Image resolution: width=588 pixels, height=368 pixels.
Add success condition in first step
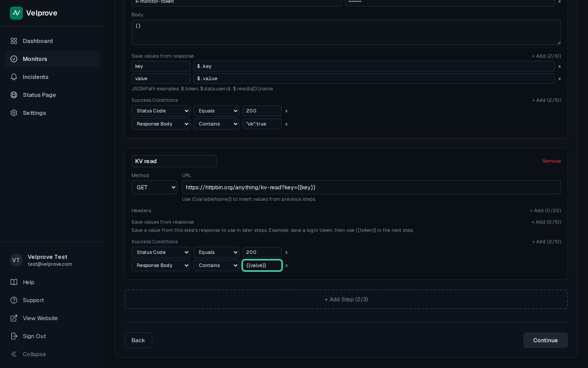546,100
